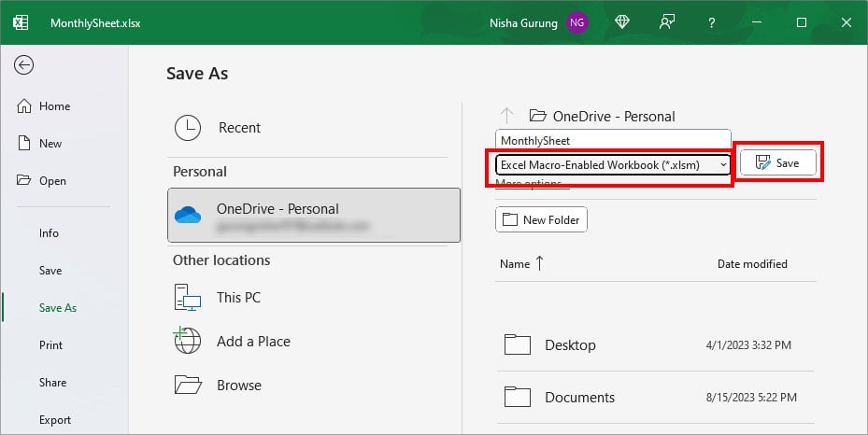Click the feedback person icon
Viewport: 868px width, 435px height.
[666, 22]
